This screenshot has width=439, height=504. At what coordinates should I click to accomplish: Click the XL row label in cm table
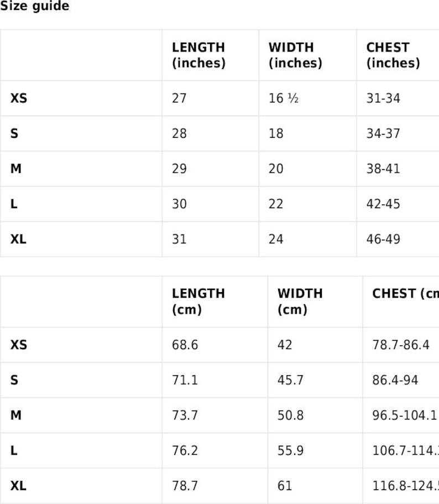coord(18,486)
